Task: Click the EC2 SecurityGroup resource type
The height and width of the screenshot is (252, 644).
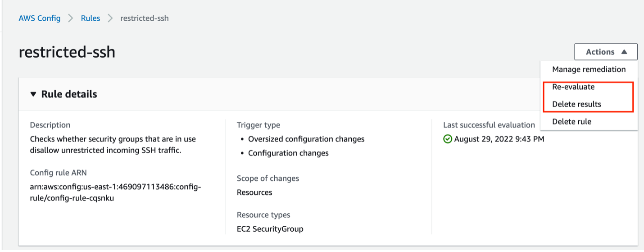Action: pos(270,229)
